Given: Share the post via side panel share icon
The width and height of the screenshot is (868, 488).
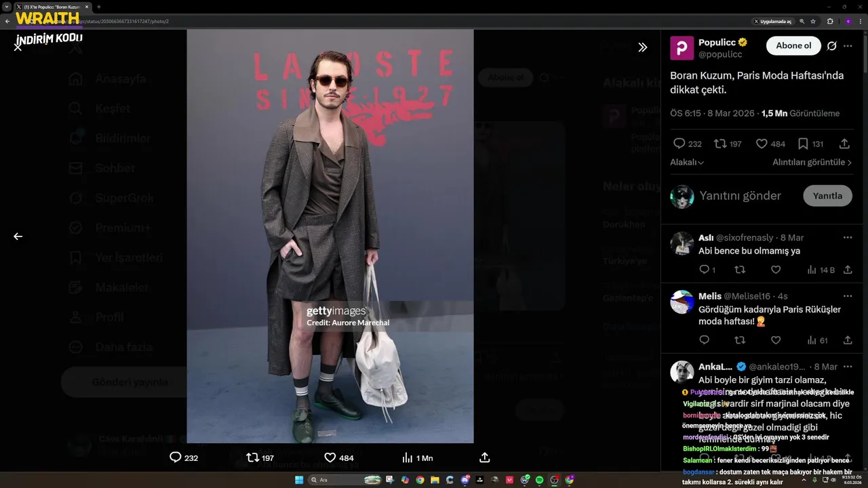Looking at the screenshot, I should coord(844,144).
